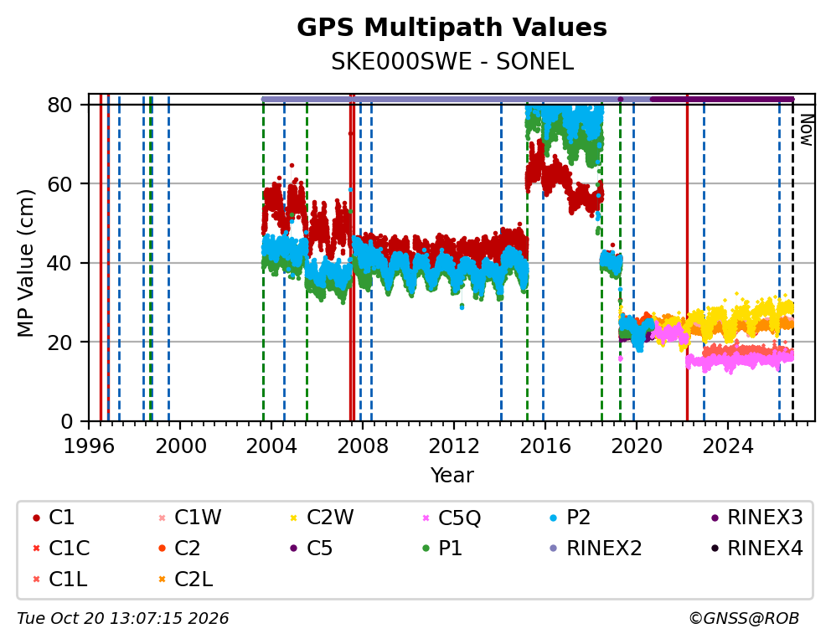
Task: Select the "C1C" legend label
Action: [70, 549]
